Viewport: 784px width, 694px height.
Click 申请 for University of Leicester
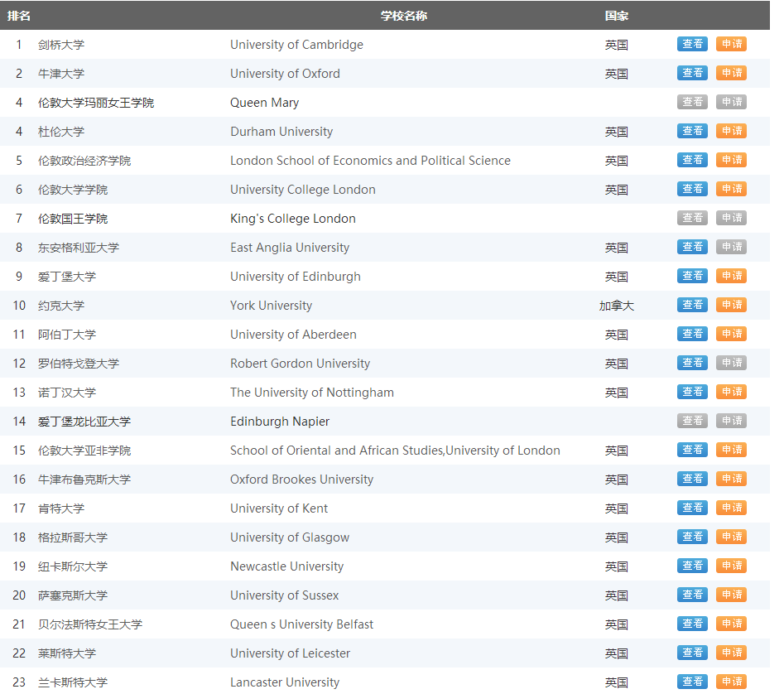coord(731,653)
